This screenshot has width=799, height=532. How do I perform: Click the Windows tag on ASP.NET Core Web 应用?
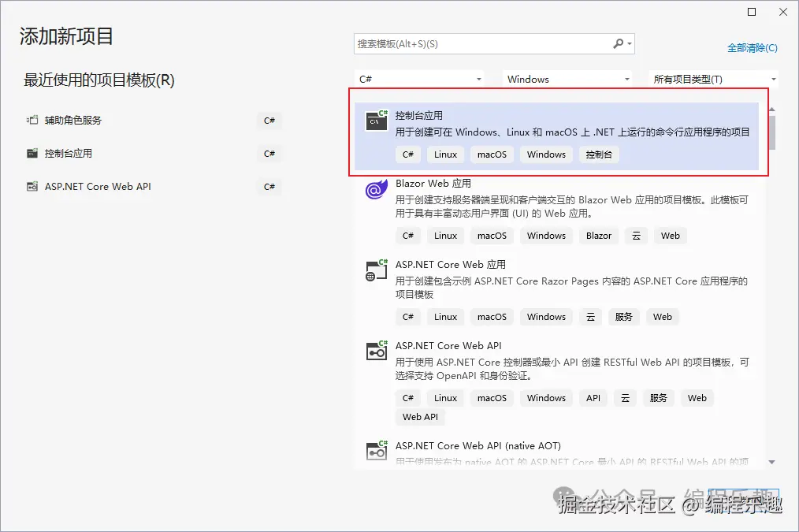click(x=546, y=317)
